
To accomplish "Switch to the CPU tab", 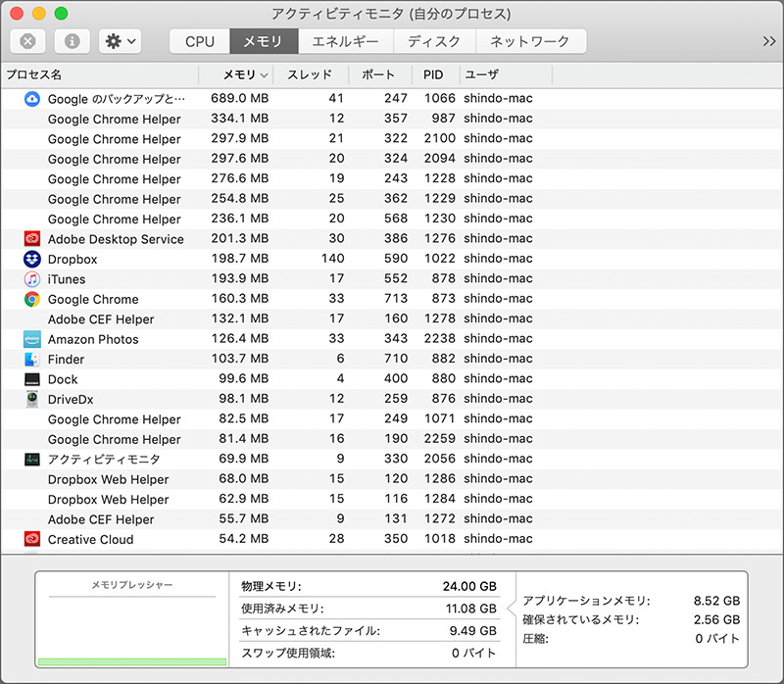I will 199,41.
